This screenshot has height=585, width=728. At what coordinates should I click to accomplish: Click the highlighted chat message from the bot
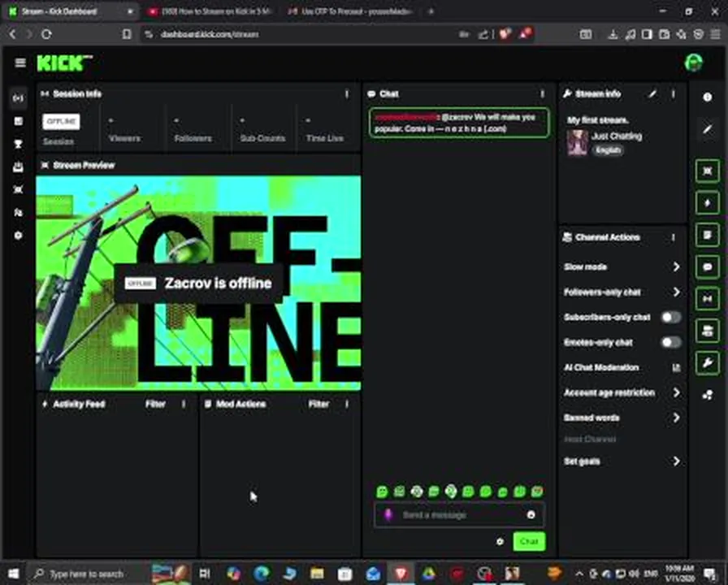click(x=459, y=123)
